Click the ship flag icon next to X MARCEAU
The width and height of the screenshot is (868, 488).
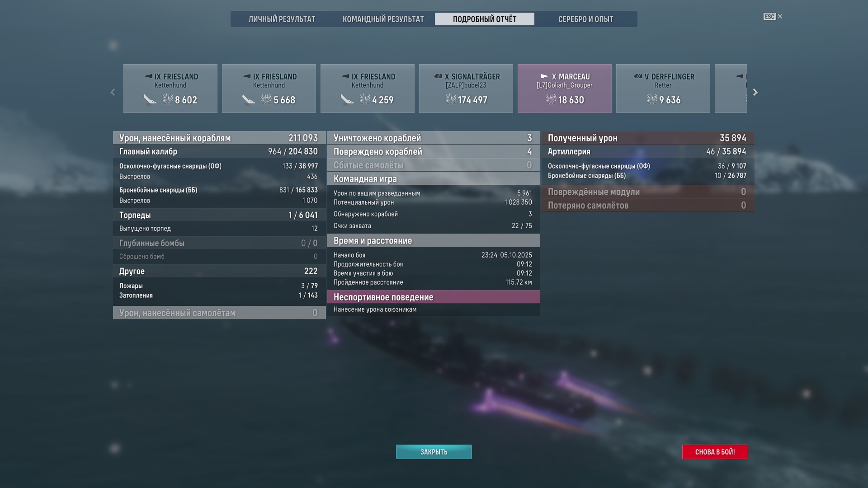pos(545,76)
